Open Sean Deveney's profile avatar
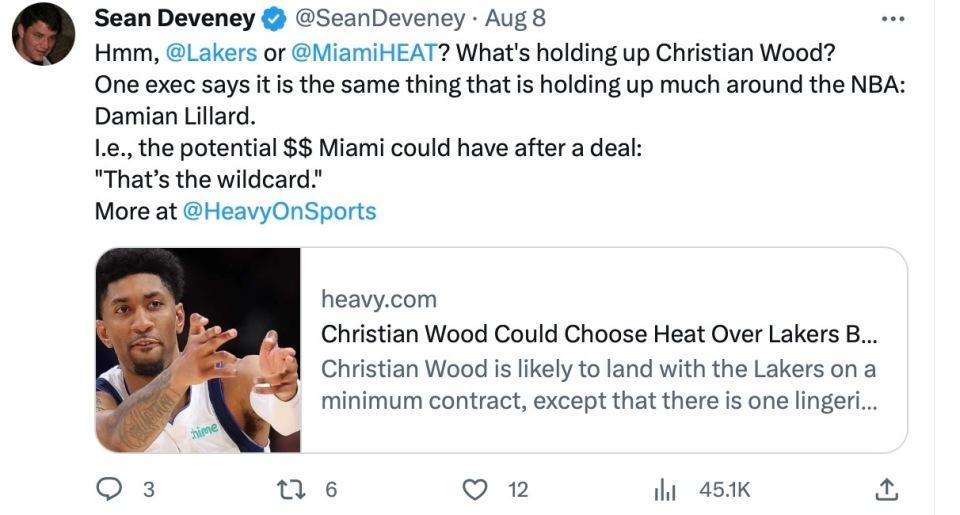 (43, 33)
